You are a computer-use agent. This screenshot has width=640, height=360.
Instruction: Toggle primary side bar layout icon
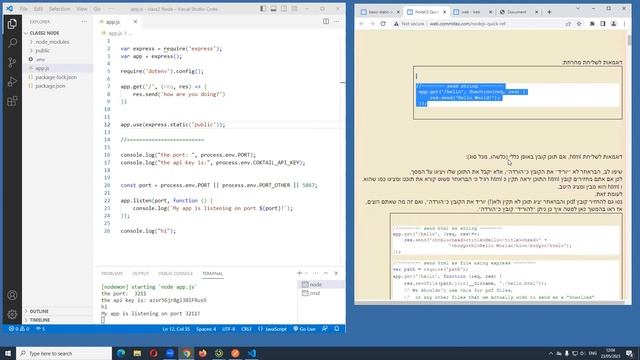coord(263,9)
